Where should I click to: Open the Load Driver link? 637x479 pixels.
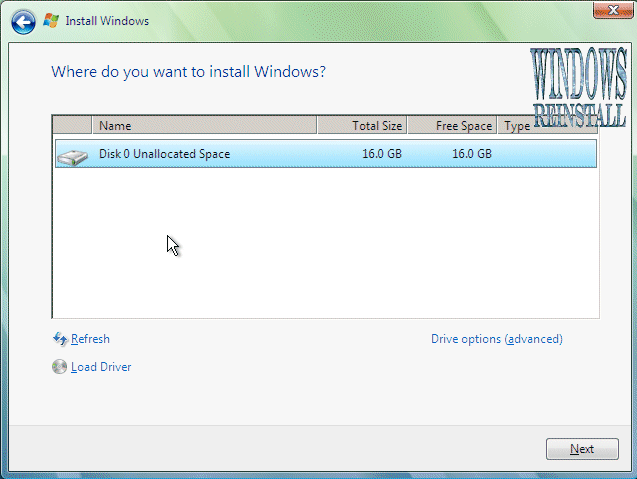(101, 367)
